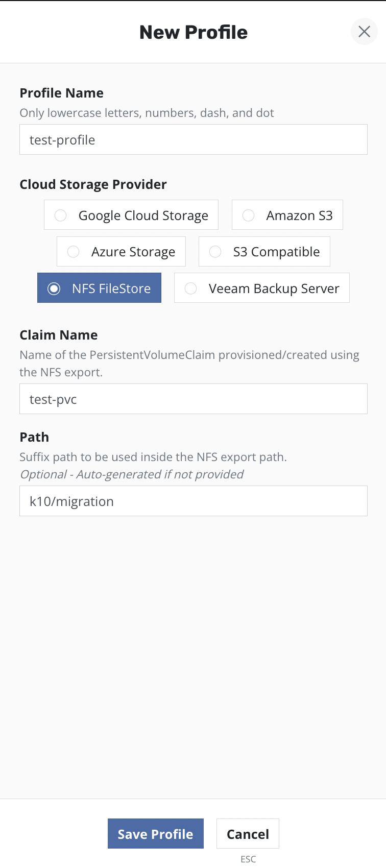The height and width of the screenshot is (868, 386).
Task: Click the ESC hint under Cancel
Action: (248, 859)
